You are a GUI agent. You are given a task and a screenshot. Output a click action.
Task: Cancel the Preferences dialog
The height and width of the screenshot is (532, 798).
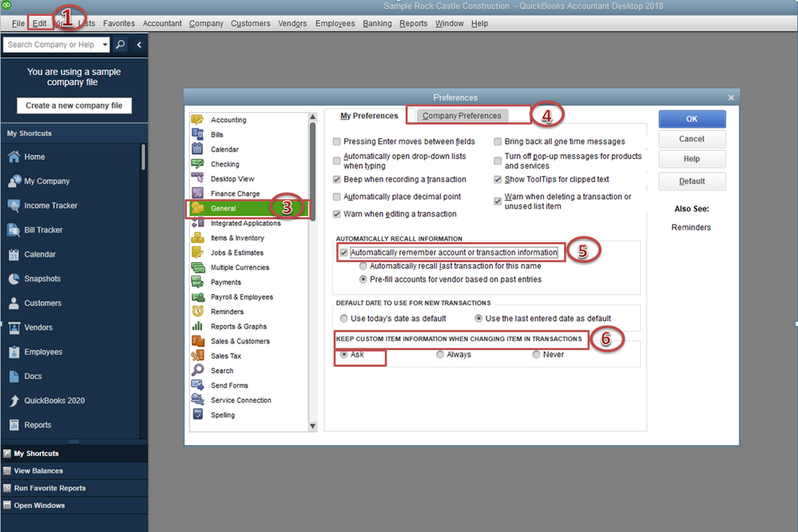tap(692, 139)
